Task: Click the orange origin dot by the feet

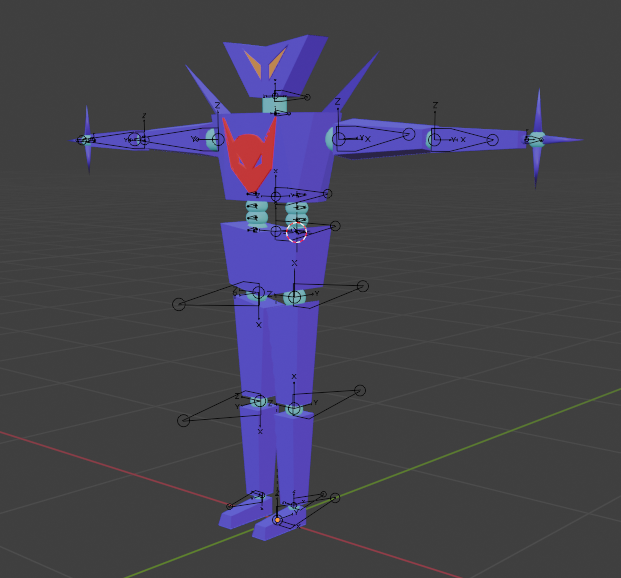Action: point(278,520)
